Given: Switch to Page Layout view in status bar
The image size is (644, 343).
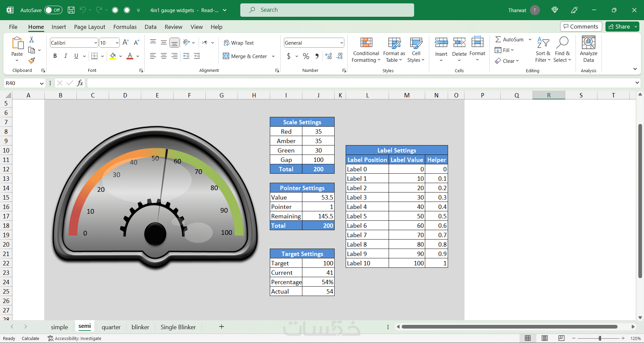Looking at the screenshot, I should tap(544, 338).
